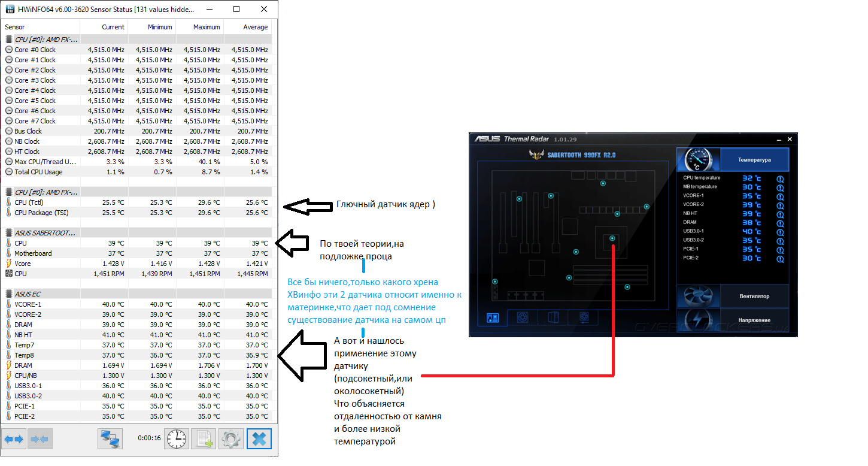Select the Temp8 sensor row
Screen dimensions: 868x466
pyautogui.click(x=137, y=355)
